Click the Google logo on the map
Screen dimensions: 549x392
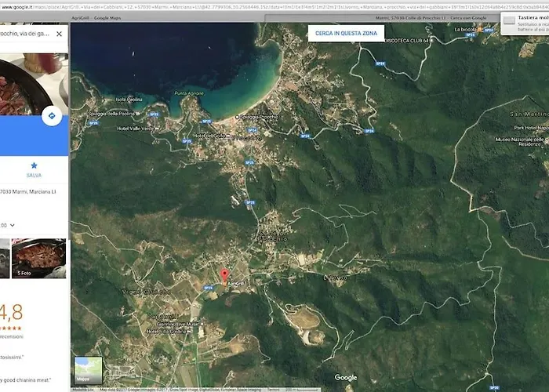[x=346, y=378]
